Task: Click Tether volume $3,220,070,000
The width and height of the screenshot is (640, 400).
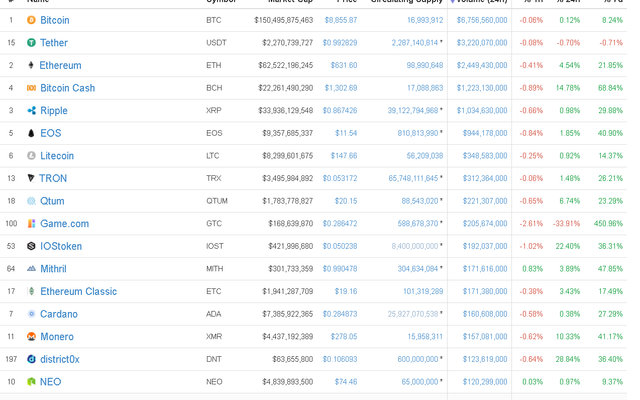Action: (x=482, y=42)
